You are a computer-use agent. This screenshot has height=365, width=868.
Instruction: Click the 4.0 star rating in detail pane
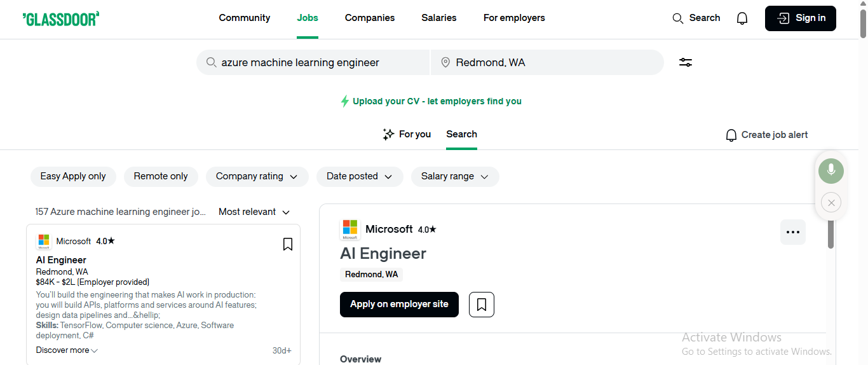(x=427, y=230)
